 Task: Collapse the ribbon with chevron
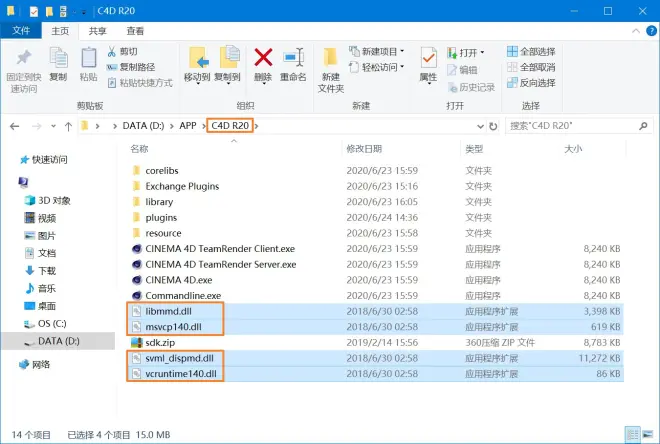(636, 31)
